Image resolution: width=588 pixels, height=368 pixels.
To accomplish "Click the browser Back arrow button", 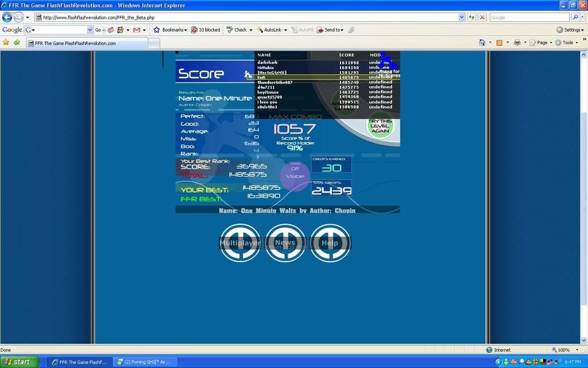I will pos(7,17).
